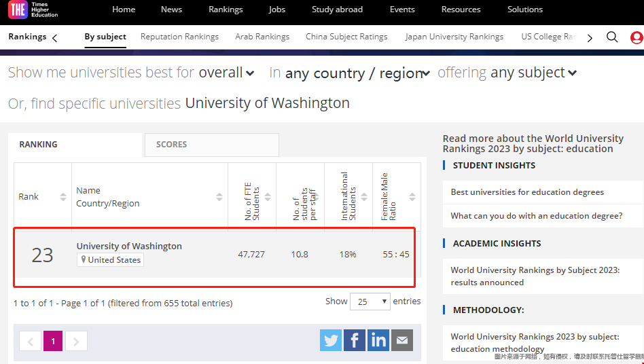Click the 10.8 students per staff value
The height and width of the screenshot is (364, 644).
(300, 255)
